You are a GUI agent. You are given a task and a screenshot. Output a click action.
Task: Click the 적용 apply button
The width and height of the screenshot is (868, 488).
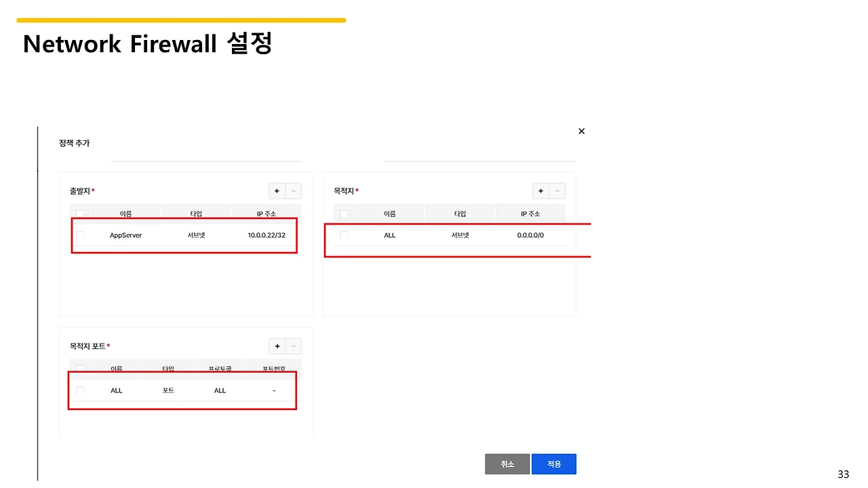[x=554, y=464]
